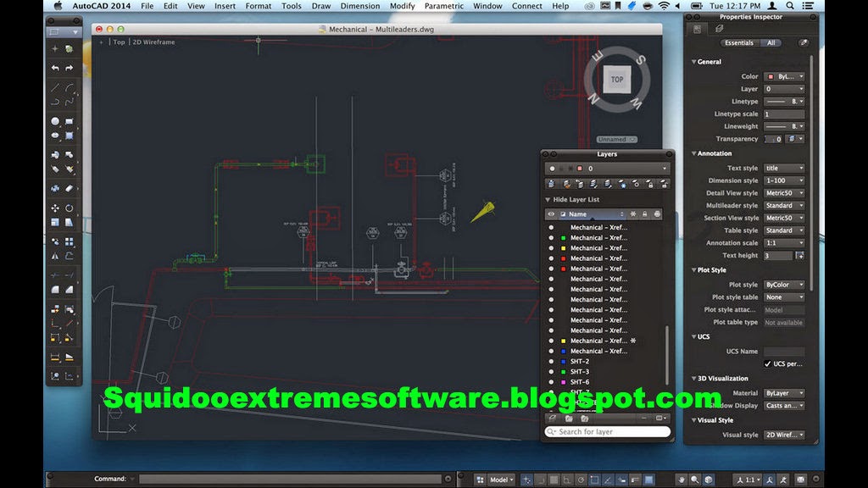
Task: Toggle visibility of SHT-3 layer
Action: pyautogui.click(x=551, y=372)
